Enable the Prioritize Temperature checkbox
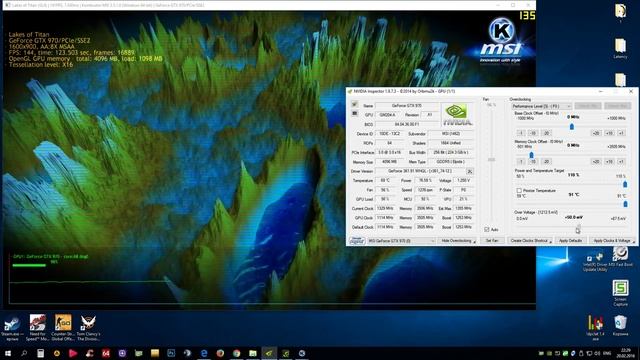 tap(519, 191)
